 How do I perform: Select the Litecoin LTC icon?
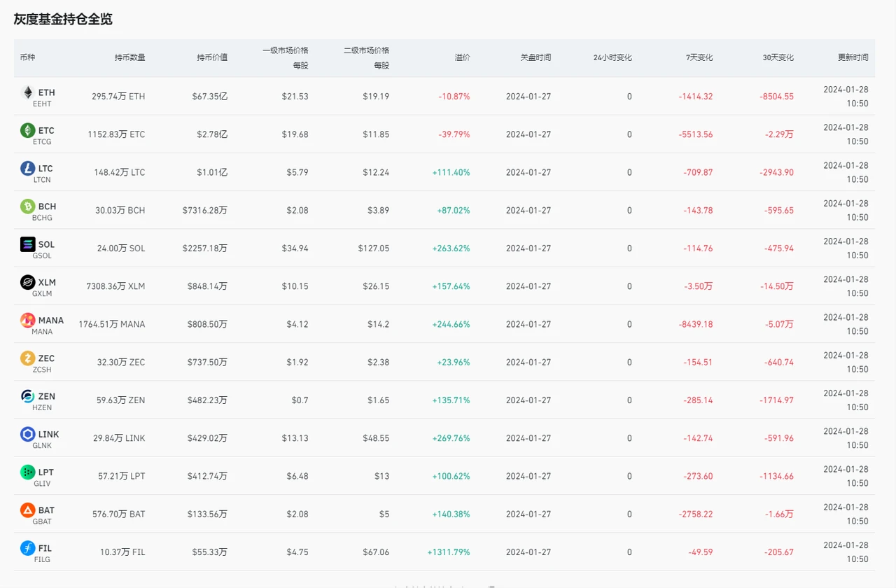[x=28, y=168]
